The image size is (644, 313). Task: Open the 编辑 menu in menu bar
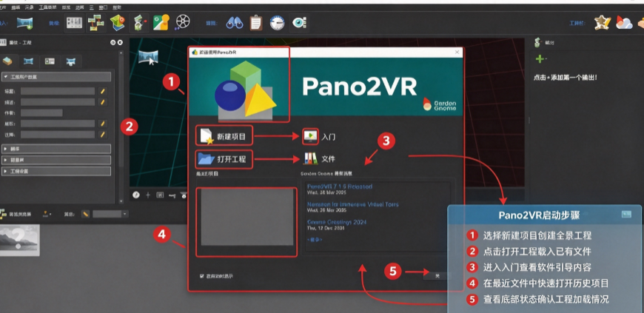pyautogui.click(x=16, y=7)
